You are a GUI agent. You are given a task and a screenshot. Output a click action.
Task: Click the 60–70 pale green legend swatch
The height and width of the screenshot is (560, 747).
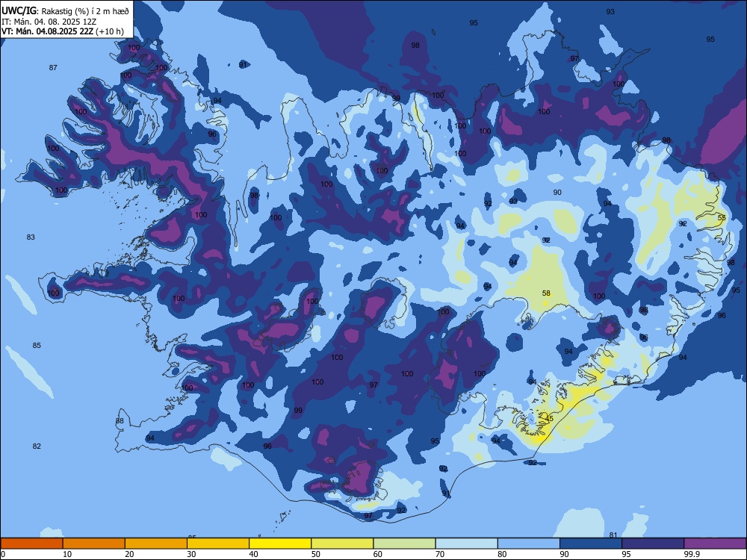click(x=404, y=544)
